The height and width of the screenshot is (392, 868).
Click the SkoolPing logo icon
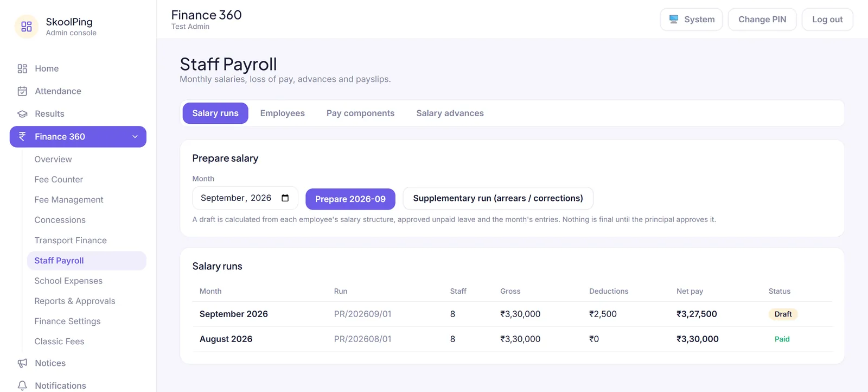pyautogui.click(x=26, y=27)
